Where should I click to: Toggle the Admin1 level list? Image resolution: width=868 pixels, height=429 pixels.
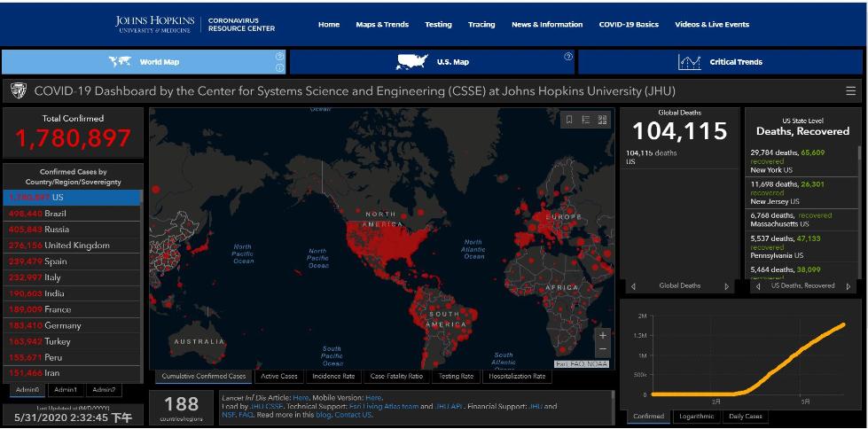click(x=66, y=390)
